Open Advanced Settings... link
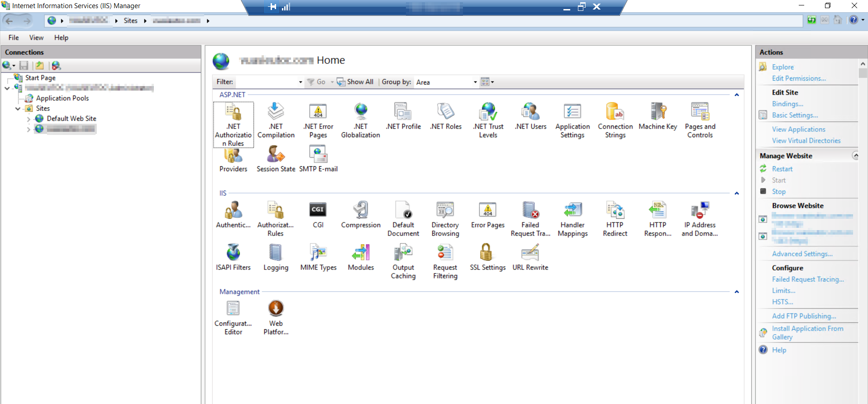 [x=802, y=254]
